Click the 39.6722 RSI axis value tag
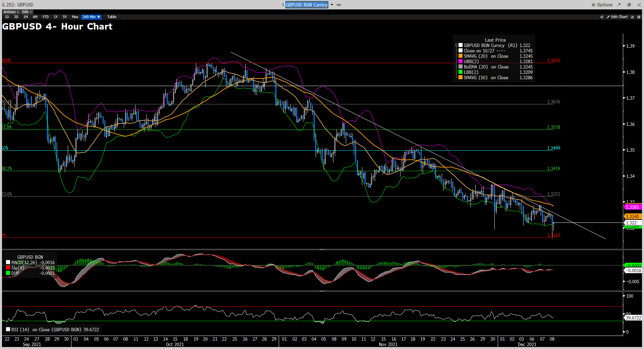Screen dimensions: 644x349 [633, 318]
